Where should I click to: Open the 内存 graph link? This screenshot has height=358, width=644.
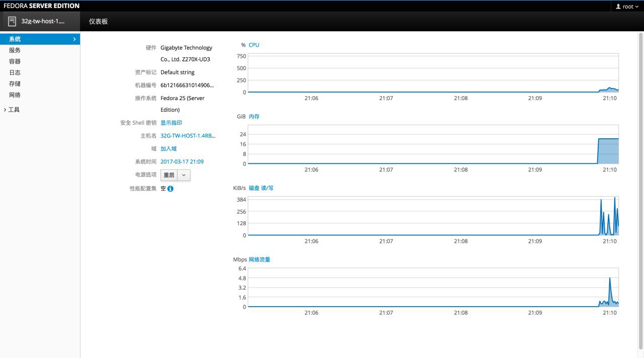click(x=254, y=117)
